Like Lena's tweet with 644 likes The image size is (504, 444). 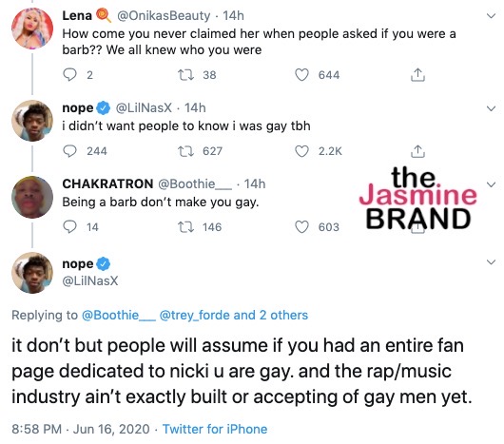(x=301, y=75)
